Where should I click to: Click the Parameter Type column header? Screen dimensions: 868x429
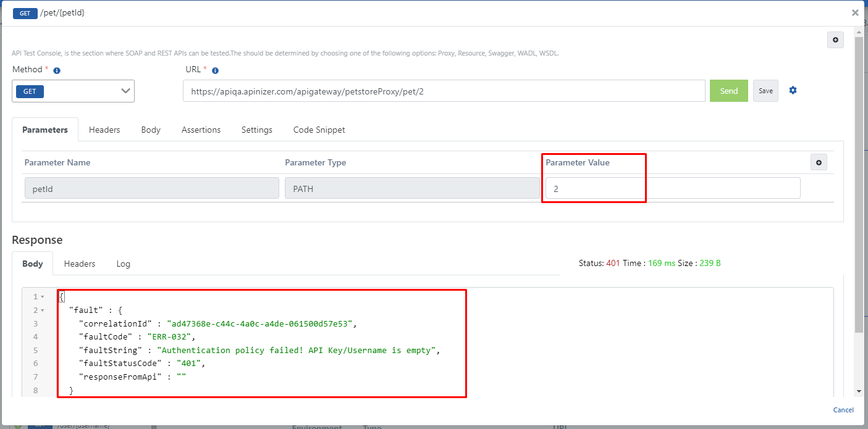pos(316,162)
